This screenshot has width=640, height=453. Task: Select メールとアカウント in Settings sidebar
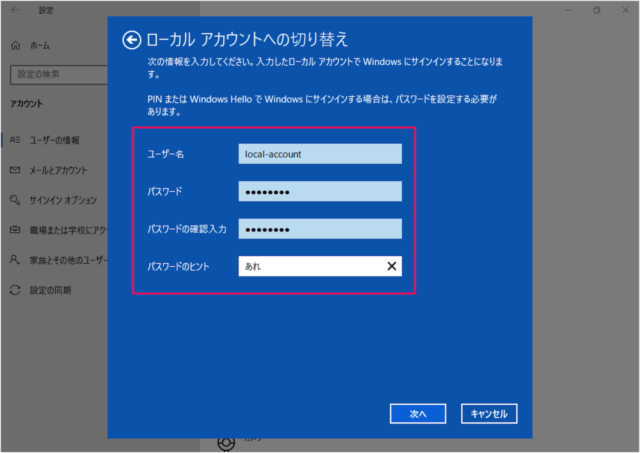click(x=58, y=170)
